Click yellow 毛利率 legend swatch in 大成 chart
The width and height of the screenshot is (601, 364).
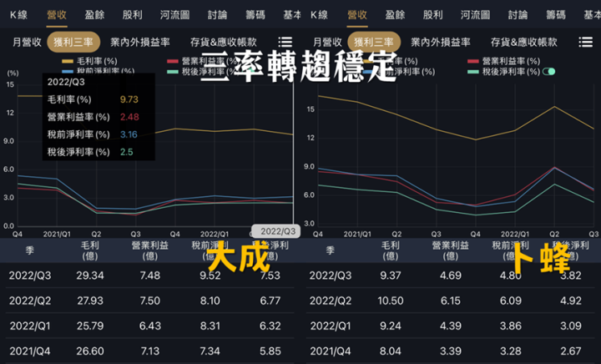[x=68, y=61]
